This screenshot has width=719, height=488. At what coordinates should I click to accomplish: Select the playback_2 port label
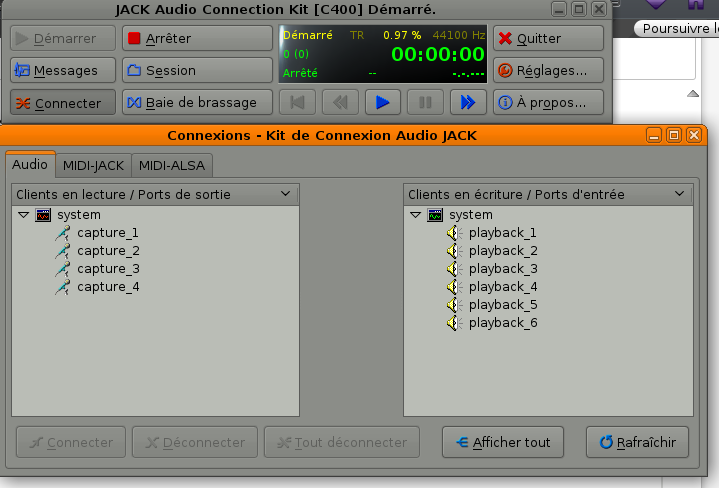tap(503, 251)
